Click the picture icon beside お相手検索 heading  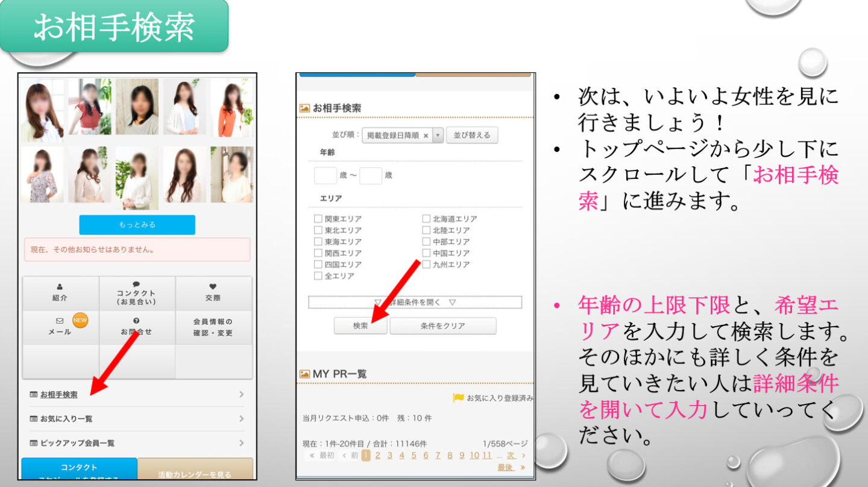point(305,108)
